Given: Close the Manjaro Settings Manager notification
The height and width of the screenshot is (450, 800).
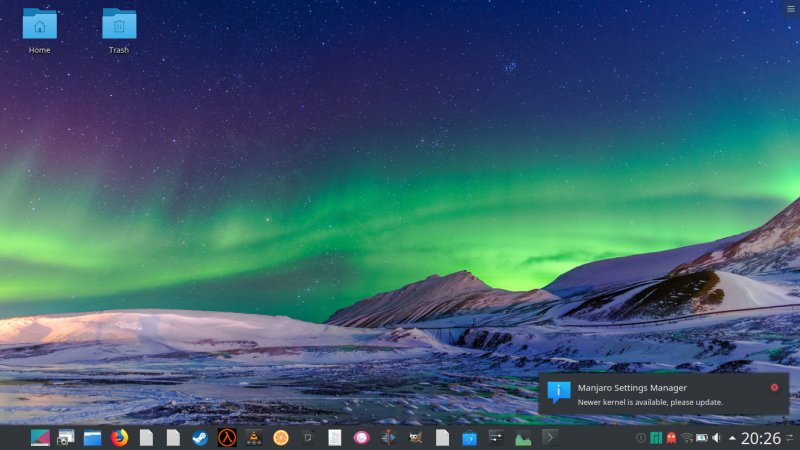Looking at the screenshot, I should point(774,387).
